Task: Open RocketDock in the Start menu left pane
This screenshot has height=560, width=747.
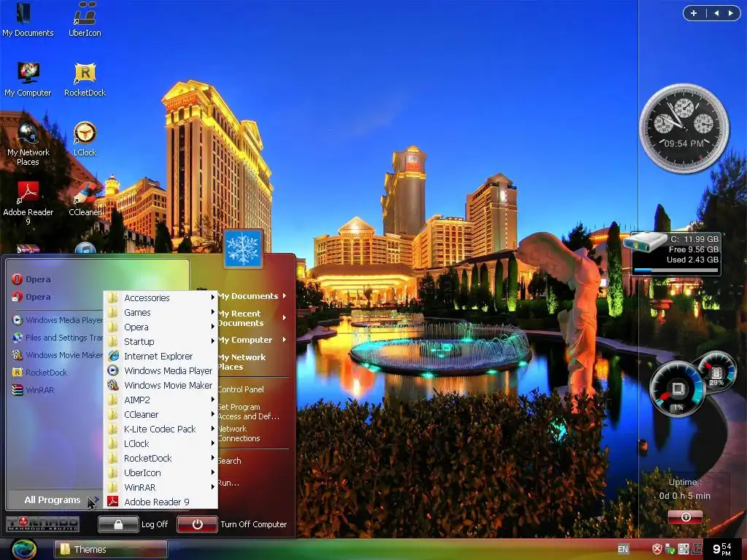Action: (x=40, y=373)
